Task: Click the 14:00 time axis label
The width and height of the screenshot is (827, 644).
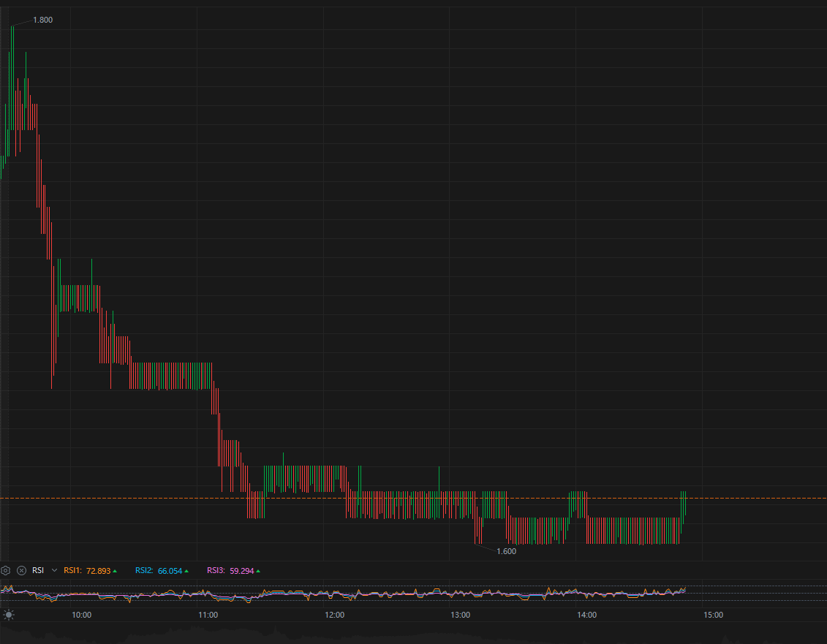Action: pyautogui.click(x=587, y=615)
